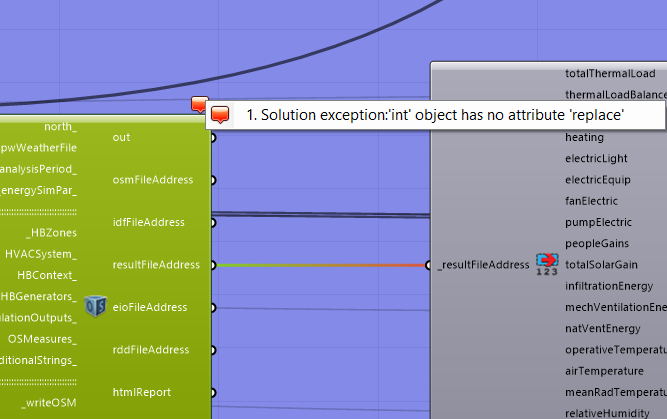This screenshot has height=419, width=667.
Task: Click the _writeOSM input parameter
Action: (49, 403)
